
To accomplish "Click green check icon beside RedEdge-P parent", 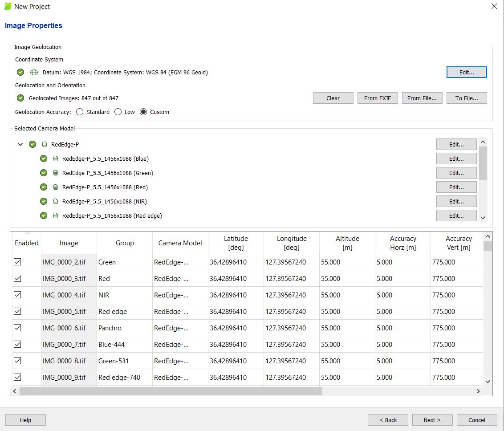I will pyautogui.click(x=33, y=144).
